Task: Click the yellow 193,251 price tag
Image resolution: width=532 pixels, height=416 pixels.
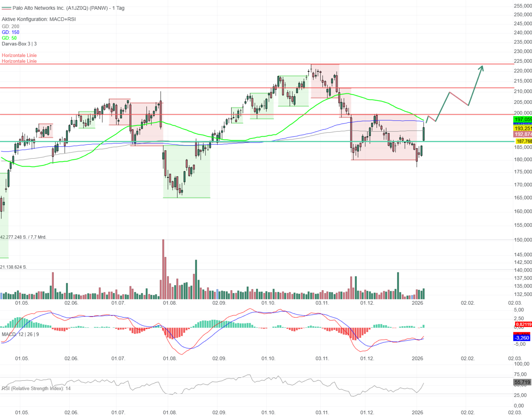Action: pyautogui.click(x=522, y=128)
